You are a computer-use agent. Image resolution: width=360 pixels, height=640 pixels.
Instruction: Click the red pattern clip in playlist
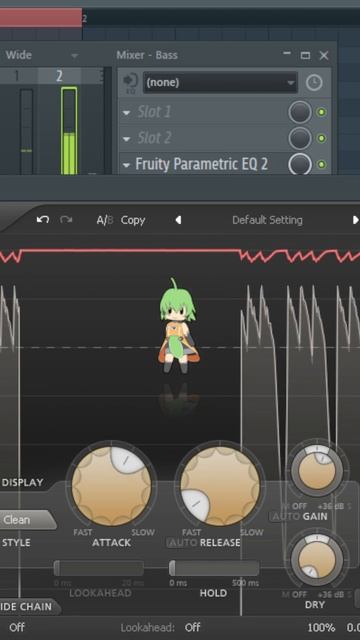[41, 18]
